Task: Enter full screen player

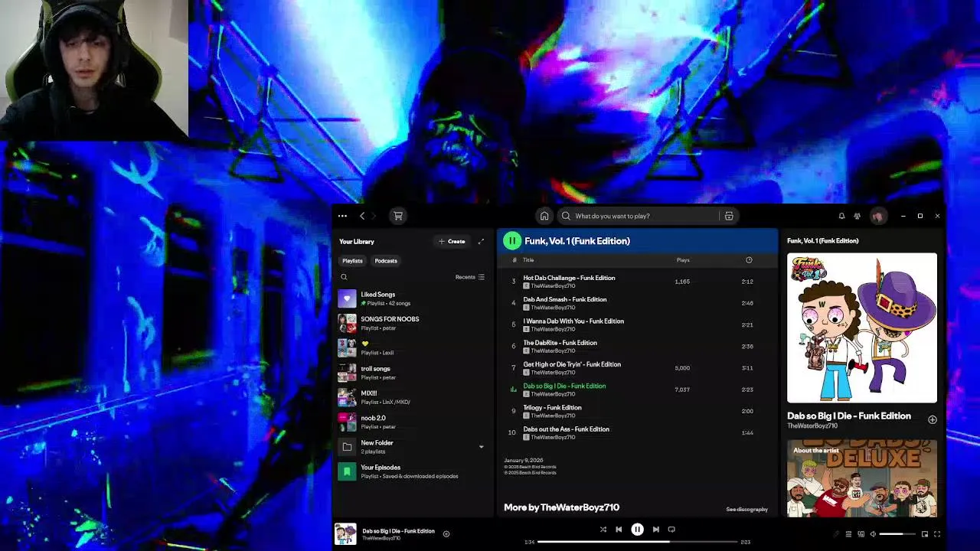Action: 937,534
